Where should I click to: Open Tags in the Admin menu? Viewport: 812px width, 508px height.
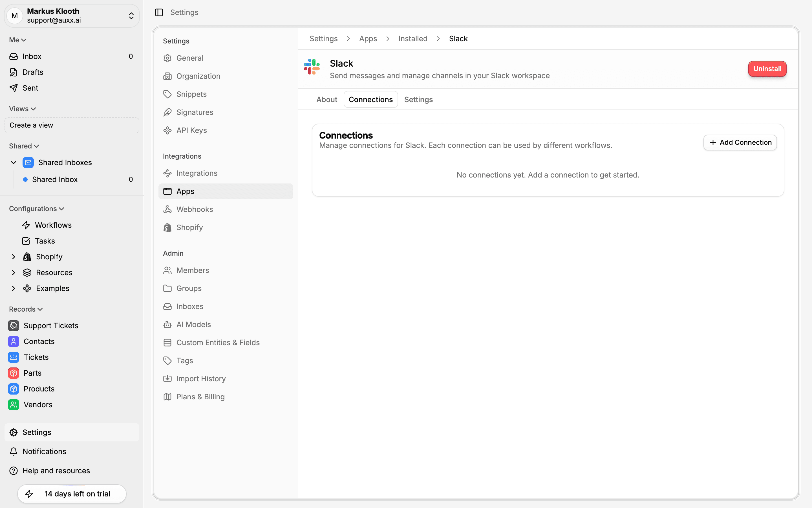point(226,361)
